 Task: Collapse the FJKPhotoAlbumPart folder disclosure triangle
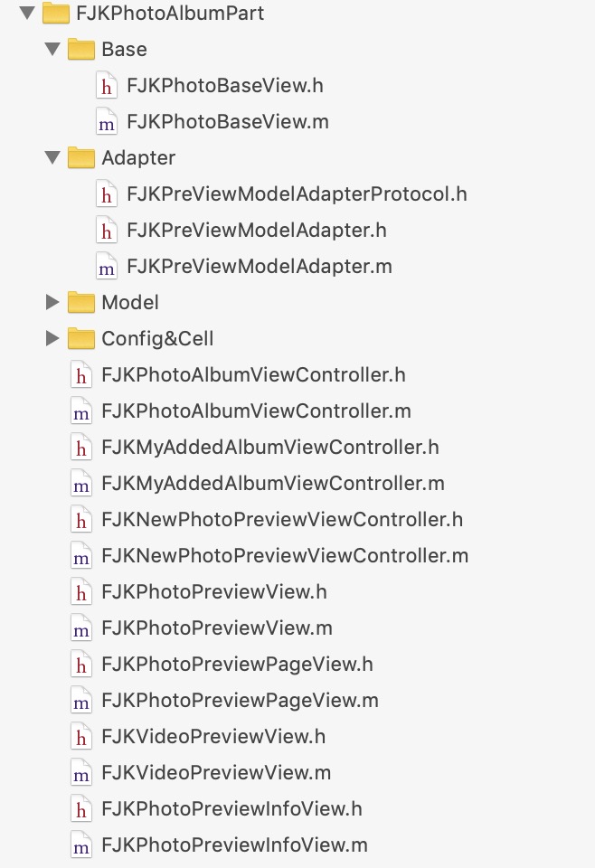26,14
